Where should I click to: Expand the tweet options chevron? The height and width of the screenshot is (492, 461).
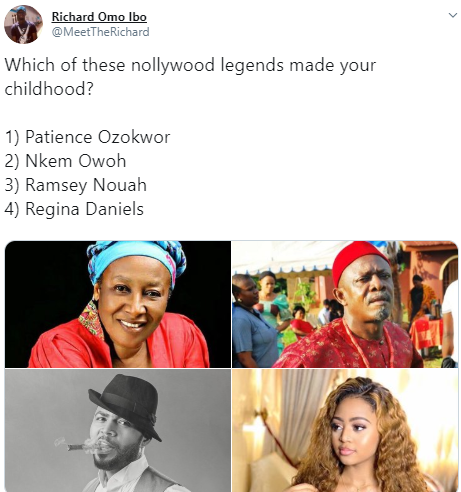coord(452,15)
